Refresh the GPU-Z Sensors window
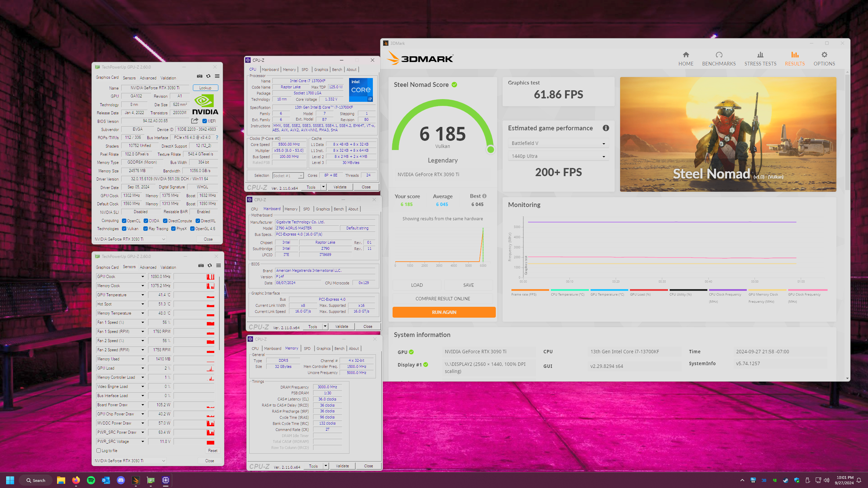868x488 pixels. click(210, 265)
